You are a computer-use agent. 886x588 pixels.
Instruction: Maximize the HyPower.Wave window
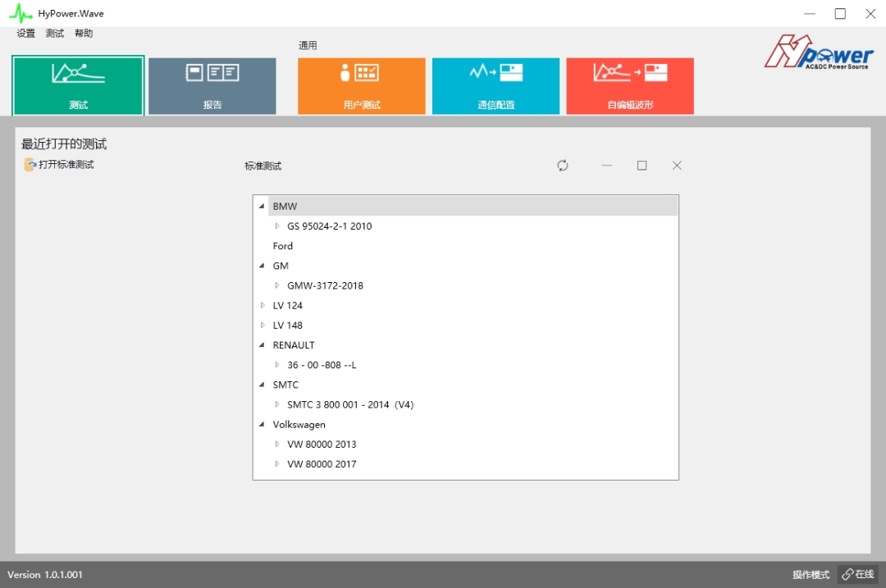(840, 14)
